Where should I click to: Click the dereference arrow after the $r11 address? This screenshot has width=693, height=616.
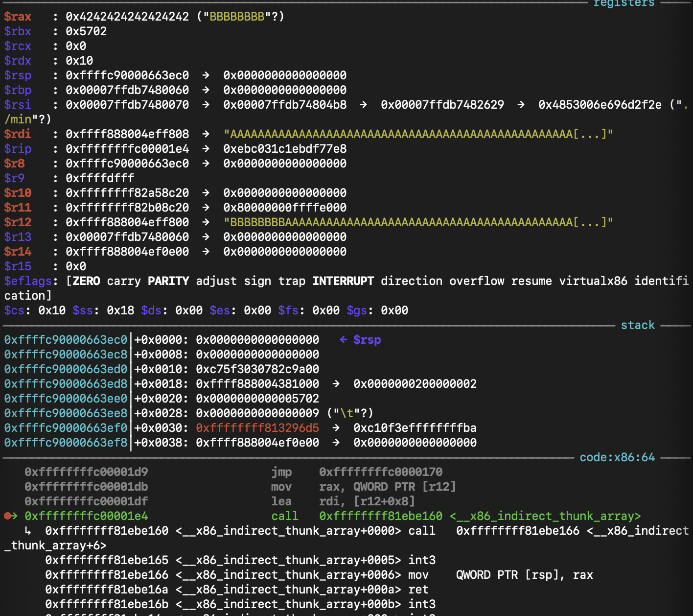(x=206, y=207)
